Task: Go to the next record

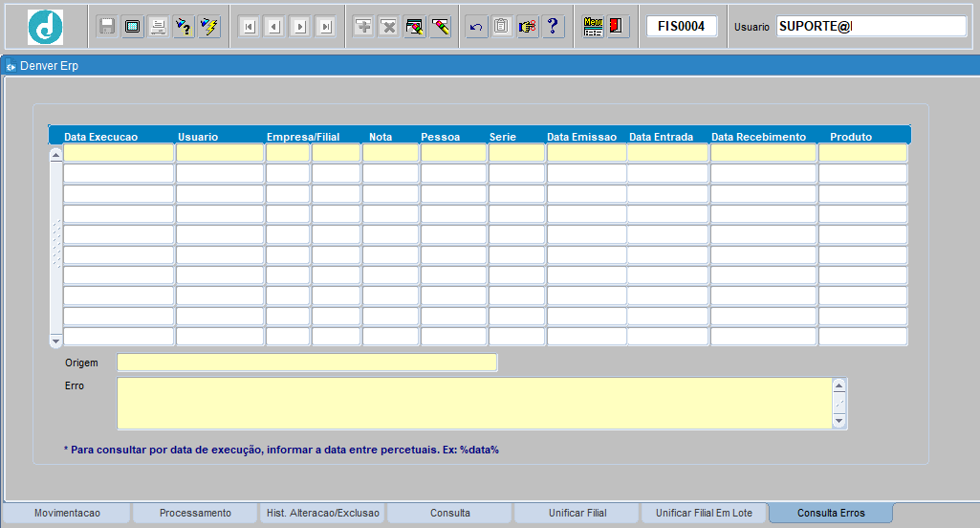Action: [x=299, y=27]
